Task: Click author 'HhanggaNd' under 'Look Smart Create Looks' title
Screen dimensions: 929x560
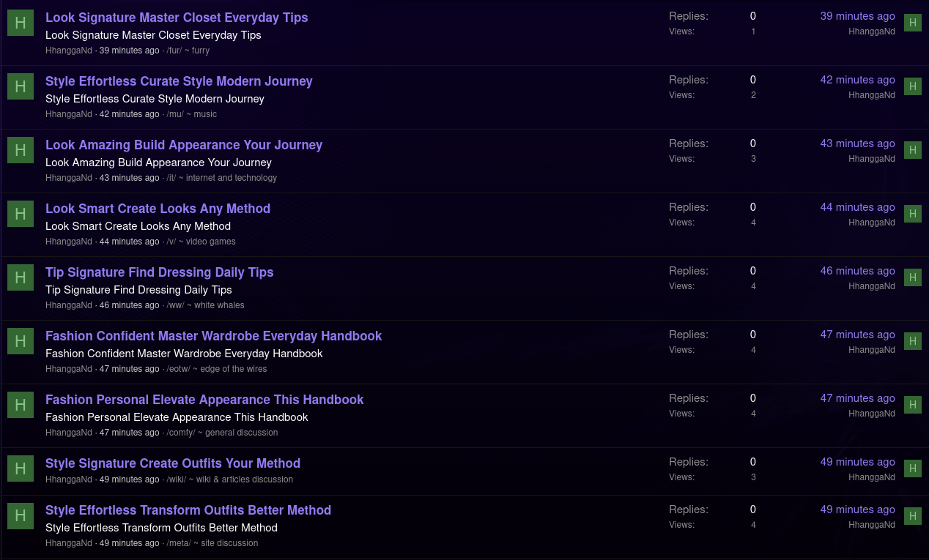Action: click(69, 242)
